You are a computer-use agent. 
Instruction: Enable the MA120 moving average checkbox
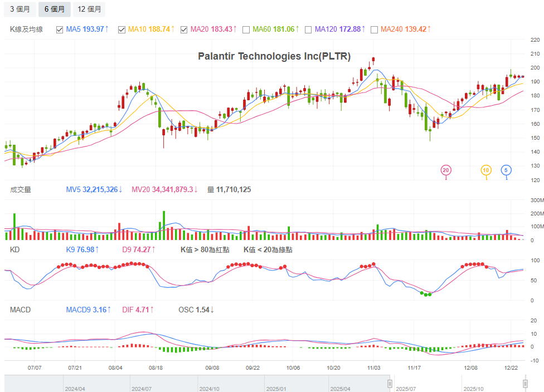click(308, 29)
